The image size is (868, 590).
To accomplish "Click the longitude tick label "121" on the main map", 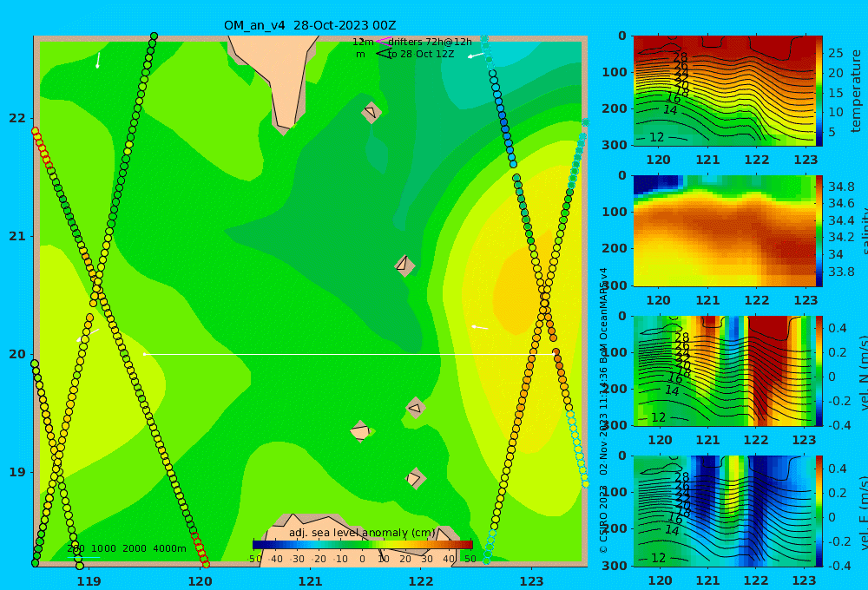I will tap(311, 581).
